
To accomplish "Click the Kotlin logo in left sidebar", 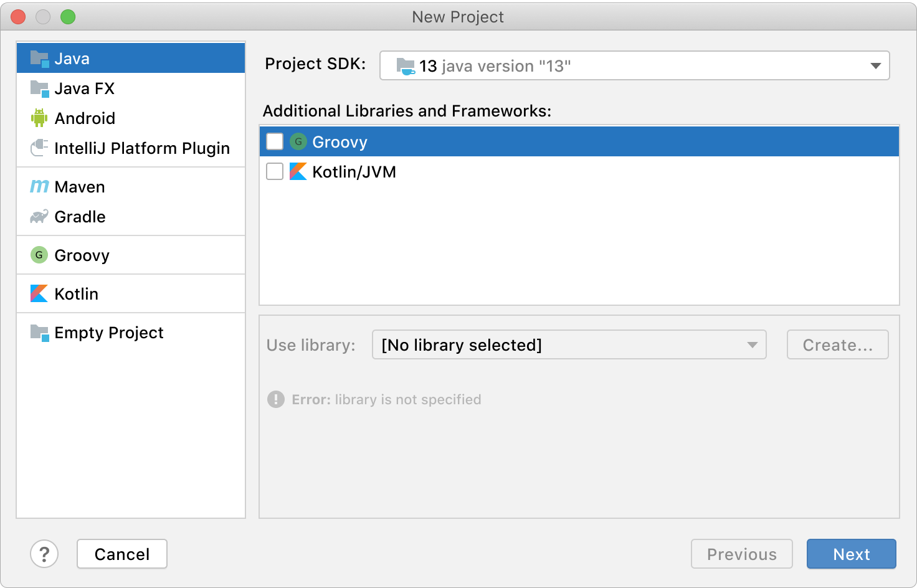I will (x=39, y=293).
